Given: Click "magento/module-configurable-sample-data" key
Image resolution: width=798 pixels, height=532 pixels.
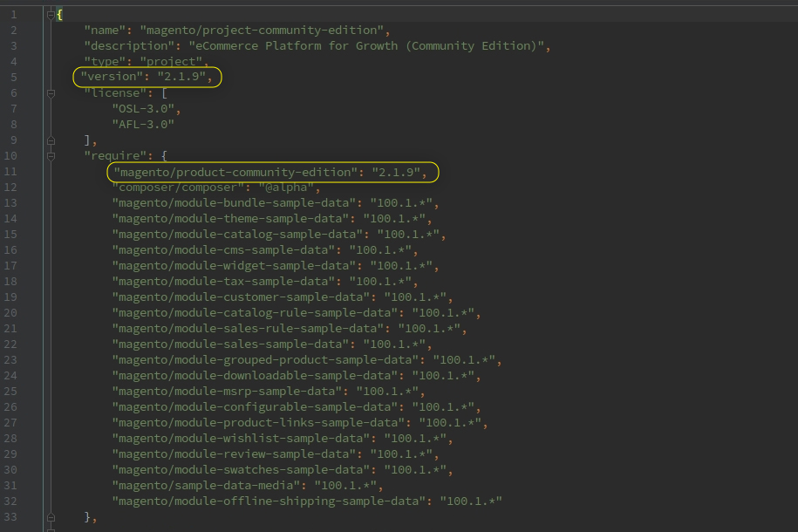Looking at the screenshot, I should point(255,407).
